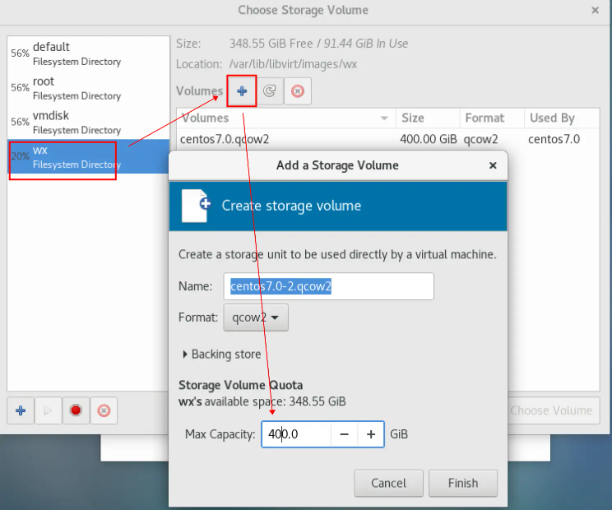Click the Max Capacity value field
This screenshot has height=510, width=612.
click(x=296, y=434)
